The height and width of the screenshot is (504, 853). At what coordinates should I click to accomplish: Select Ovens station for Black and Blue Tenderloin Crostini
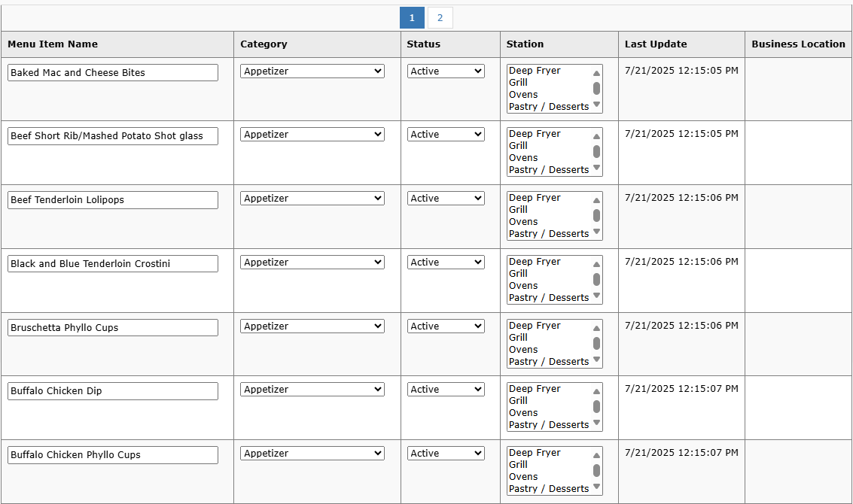click(550, 285)
